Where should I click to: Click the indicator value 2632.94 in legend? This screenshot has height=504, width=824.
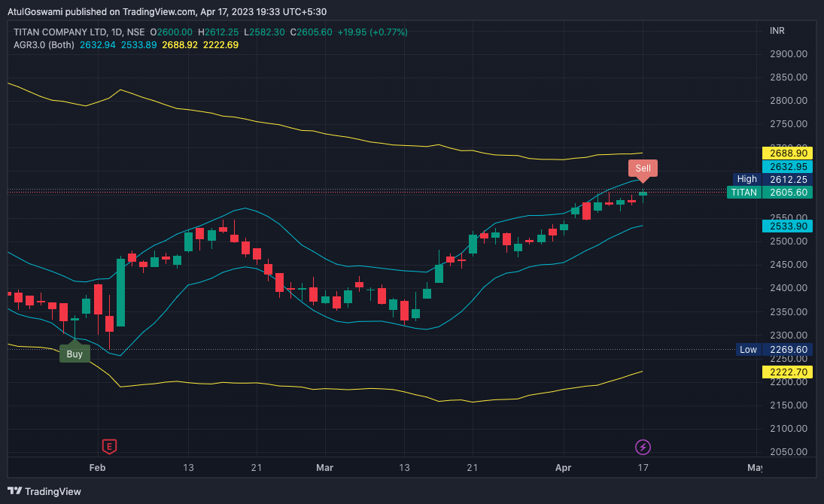98,44
